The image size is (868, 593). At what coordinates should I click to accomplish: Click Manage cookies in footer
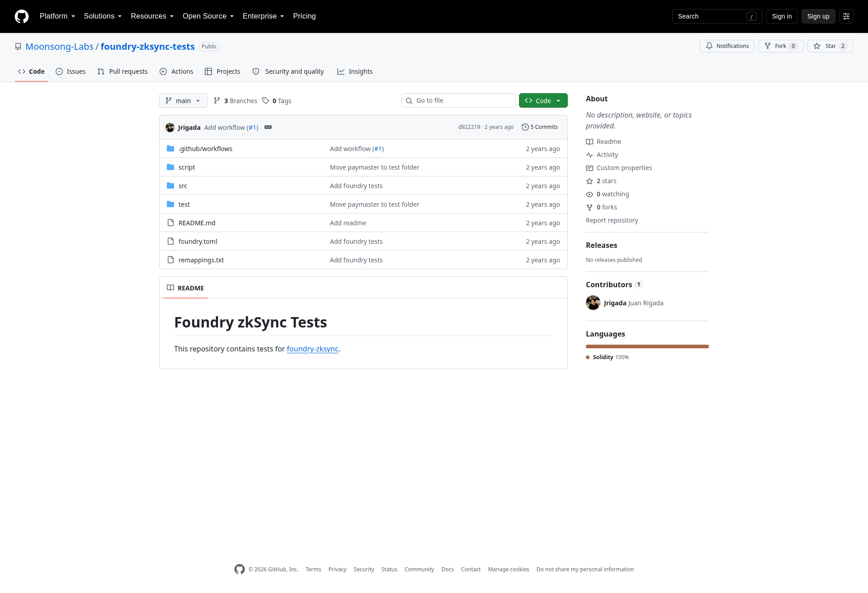point(509,569)
